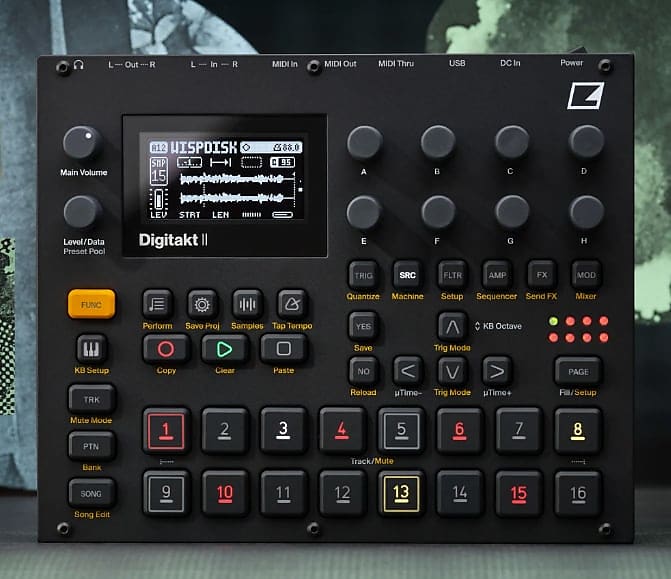Click the headphone icon at the top
671x579 pixels.
[78, 65]
